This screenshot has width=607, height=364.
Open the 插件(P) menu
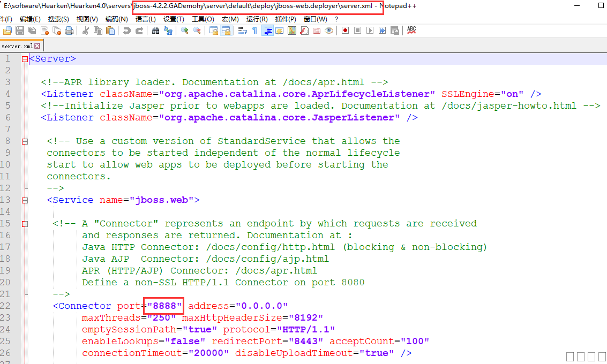[285, 19]
